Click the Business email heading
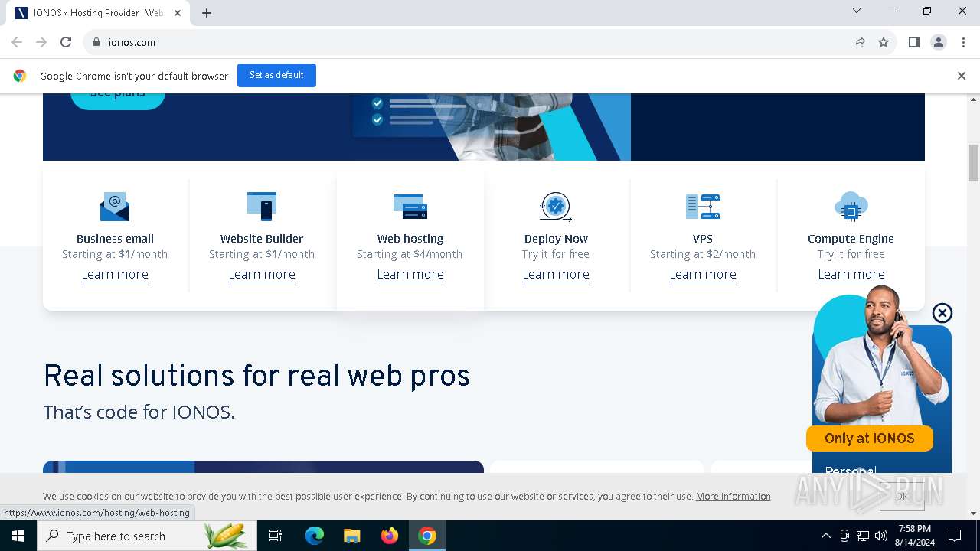Image resolution: width=980 pixels, height=551 pixels. pos(115,239)
